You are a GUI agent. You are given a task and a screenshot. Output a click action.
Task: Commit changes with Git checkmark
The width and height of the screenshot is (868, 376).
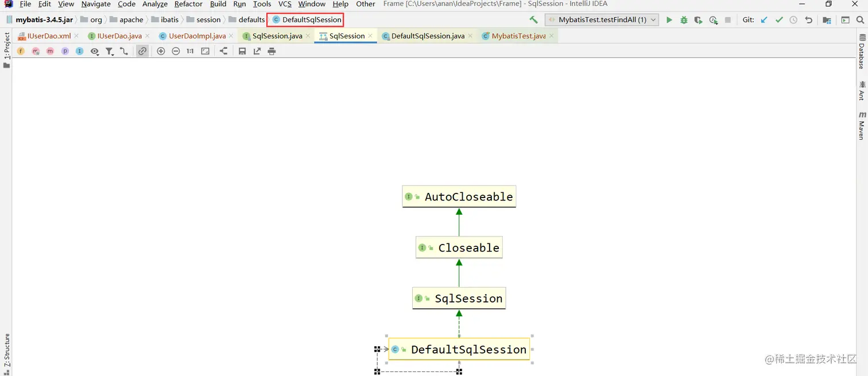(x=779, y=20)
